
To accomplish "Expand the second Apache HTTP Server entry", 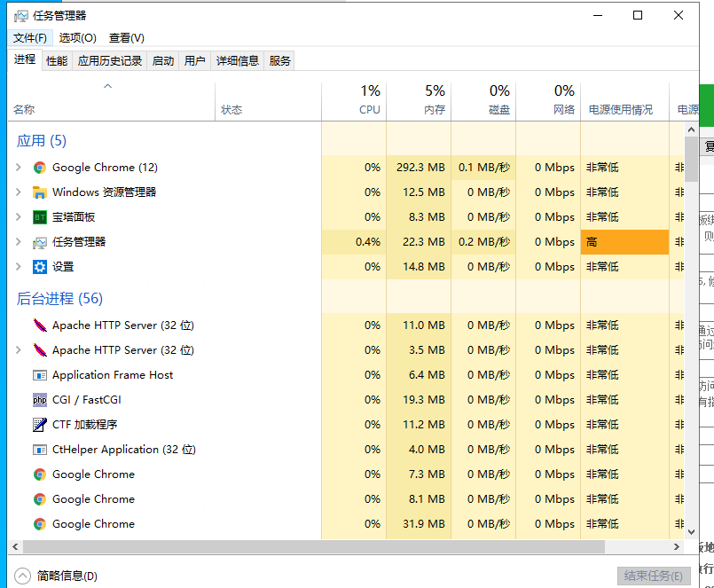I will (19, 350).
